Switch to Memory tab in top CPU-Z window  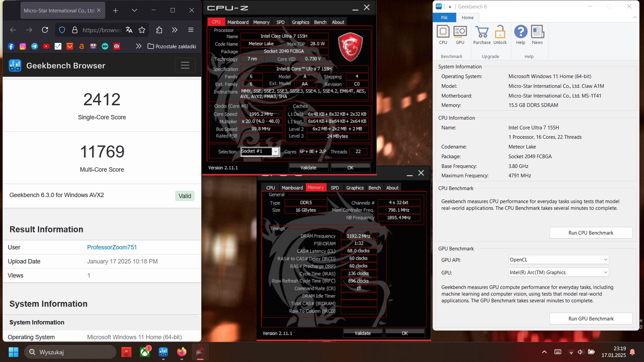261,22
